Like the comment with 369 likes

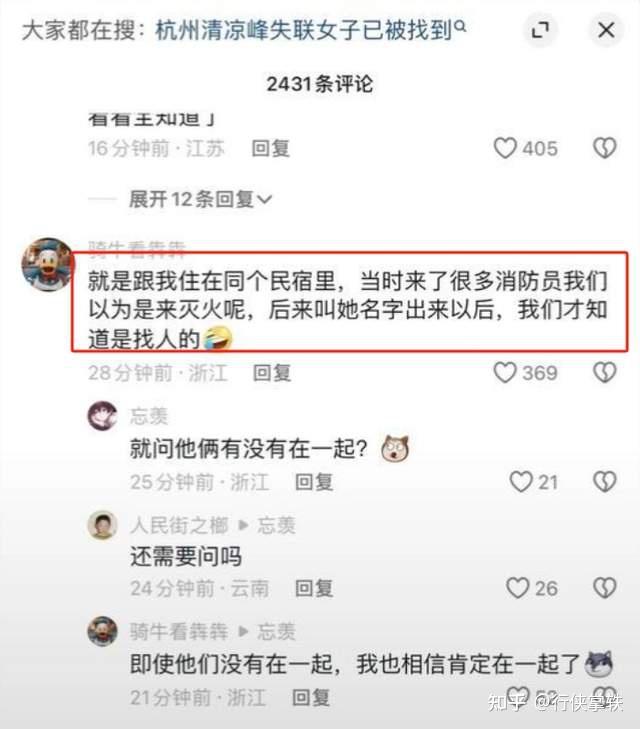click(x=505, y=373)
